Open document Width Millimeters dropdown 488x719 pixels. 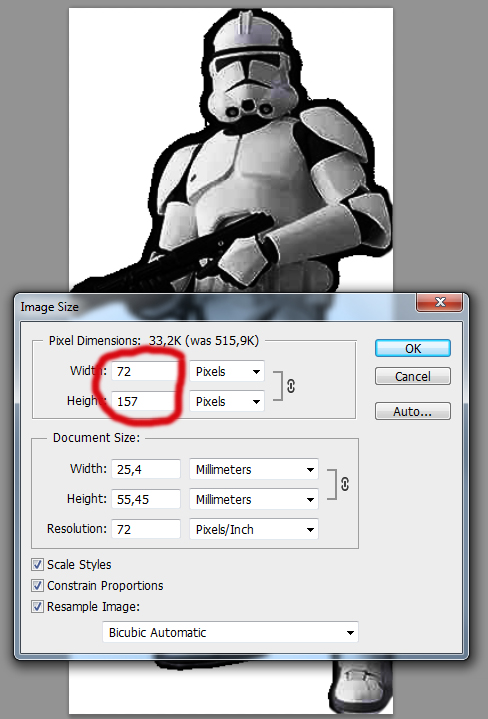point(254,470)
